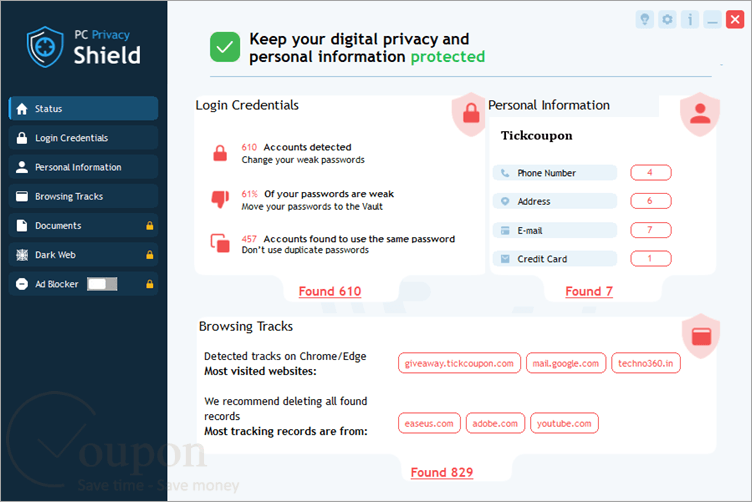The image size is (752, 502).
Task: Click the gold lock beside Documents
Action: pyautogui.click(x=150, y=225)
